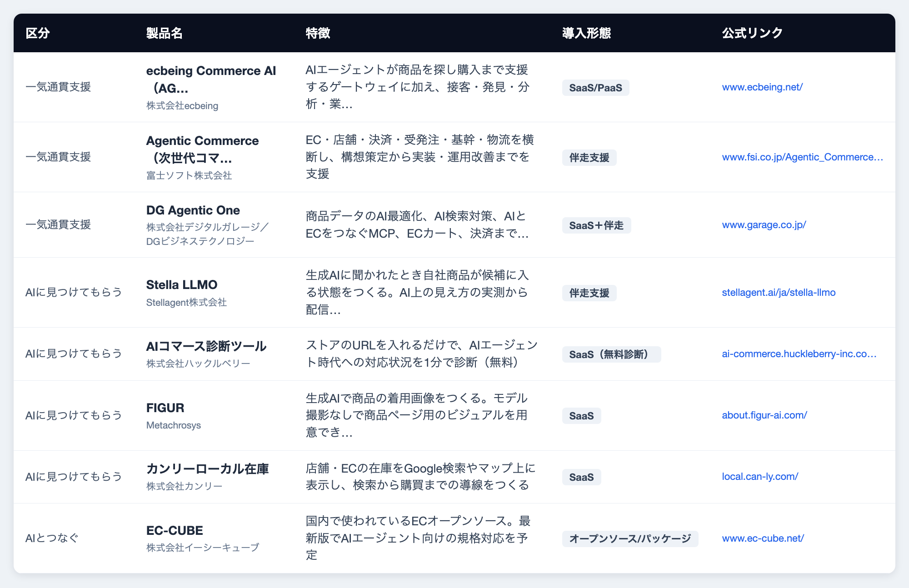Select the Agentic Commerce product name
909x588 pixels.
click(202, 149)
